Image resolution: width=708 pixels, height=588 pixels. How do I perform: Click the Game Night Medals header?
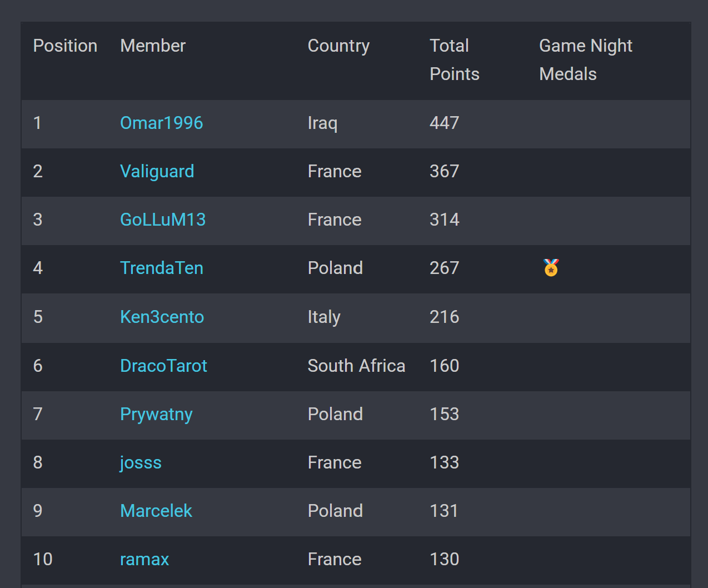click(585, 59)
